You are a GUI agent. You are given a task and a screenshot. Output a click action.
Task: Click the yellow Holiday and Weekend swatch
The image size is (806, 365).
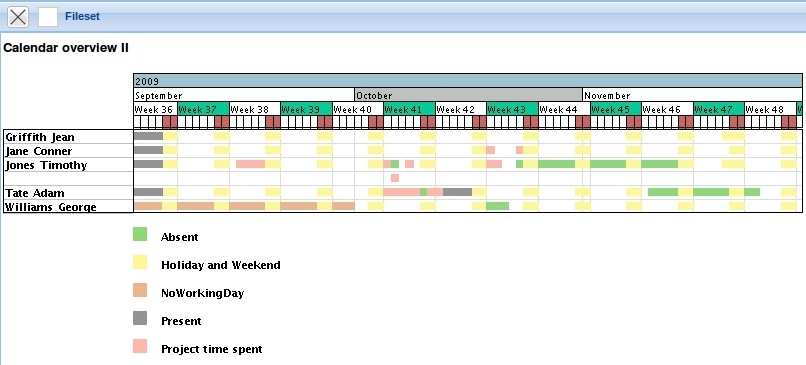click(x=140, y=262)
